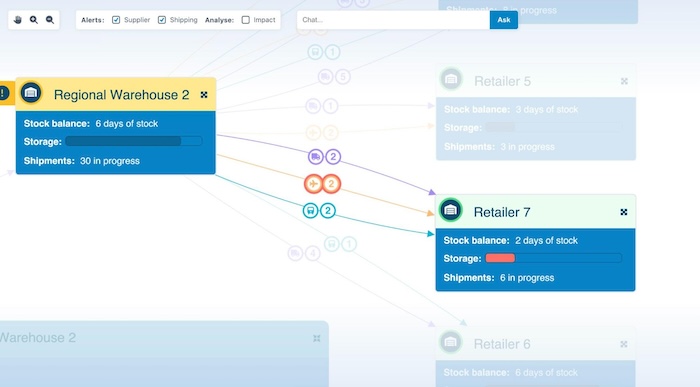Screen dimensions: 700x387
Task: Click faded train icon below teal route
Action: coord(332,244)
